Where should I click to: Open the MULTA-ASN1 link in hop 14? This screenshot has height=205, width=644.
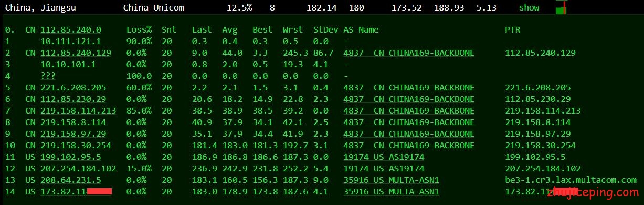coord(391,192)
